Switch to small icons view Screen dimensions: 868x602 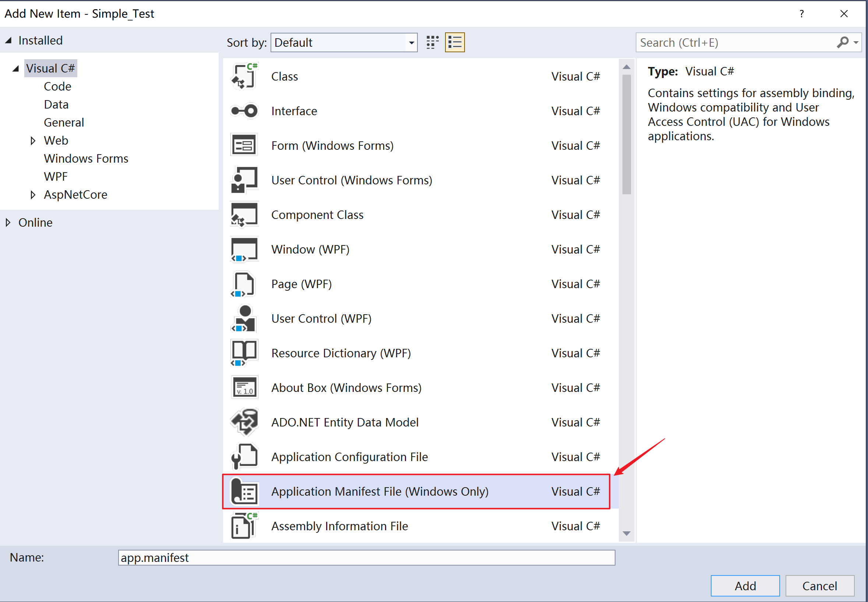[432, 42]
